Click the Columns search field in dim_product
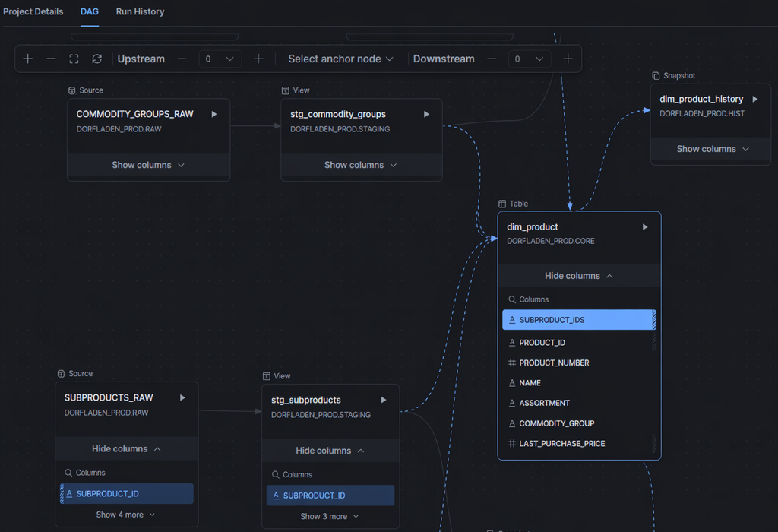 579,299
